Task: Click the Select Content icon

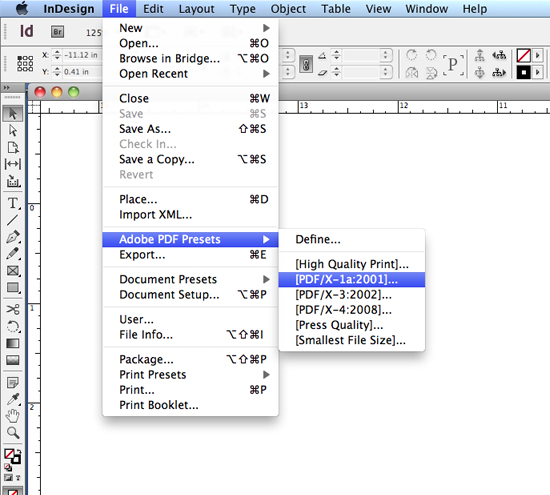Action: pyautogui.click(x=479, y=73)
